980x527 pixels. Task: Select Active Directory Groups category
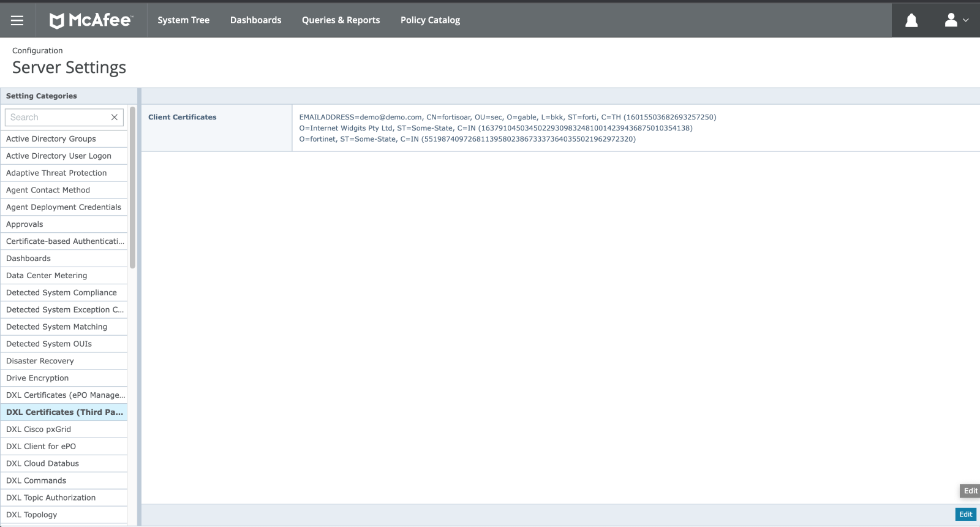pyautogui.click(x=51, y=139)
